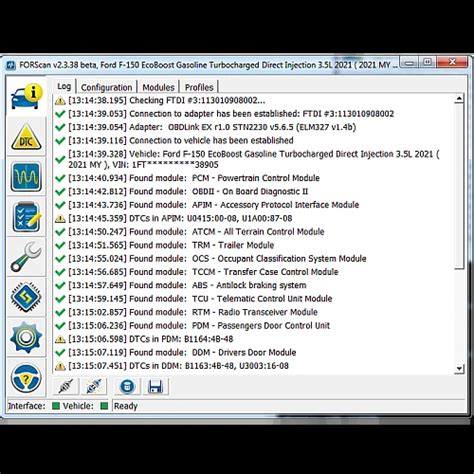Select the 'DTCs in PDM: B1164:4B-48' line

pos(144,339)
